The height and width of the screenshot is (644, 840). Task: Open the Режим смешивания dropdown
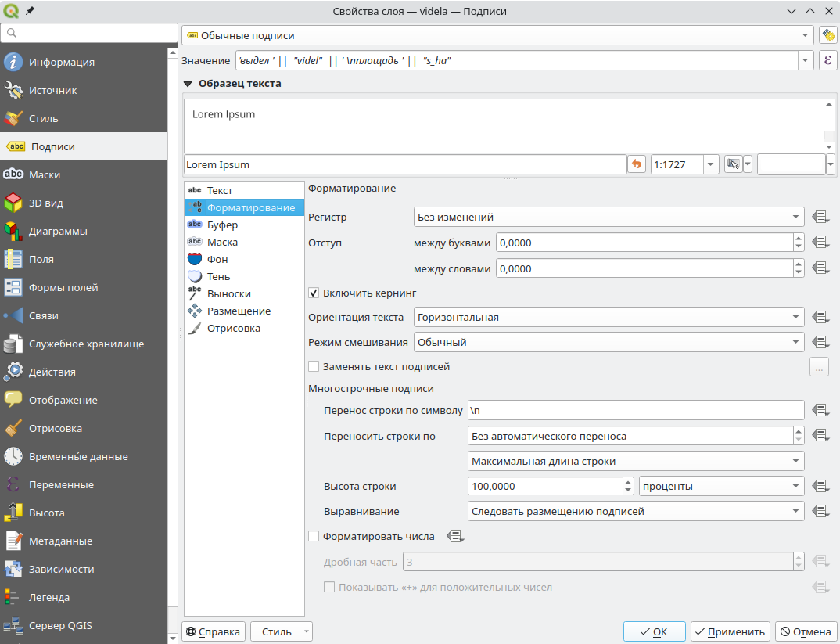[x=608, y=342]
